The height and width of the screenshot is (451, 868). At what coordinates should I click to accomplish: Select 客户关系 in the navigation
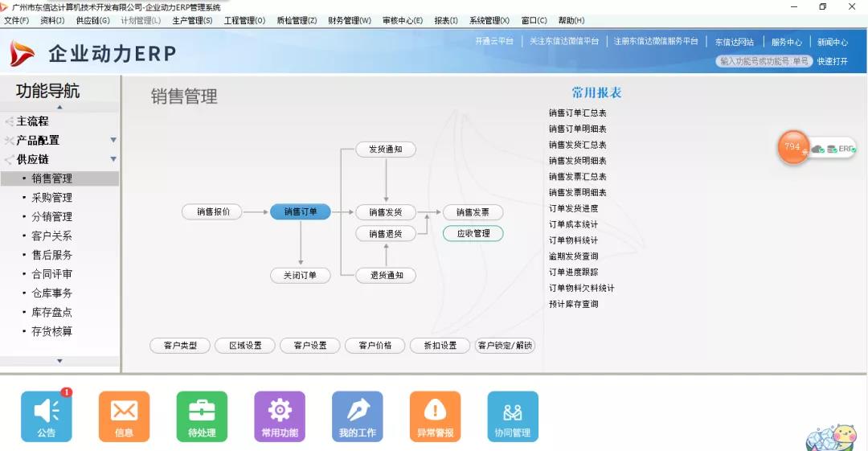(x=51, y=236)
